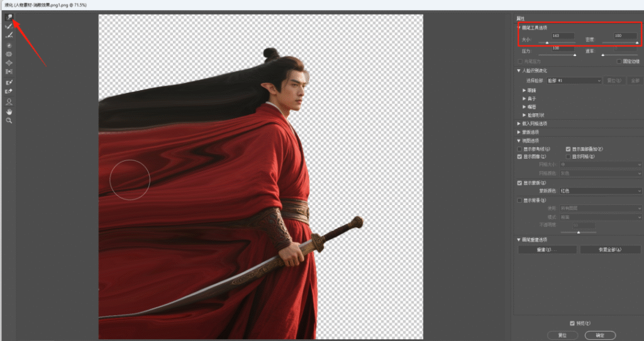Click the density field showing 100
Viewport: 644px width, 341px height.
(x=625, y=36)
